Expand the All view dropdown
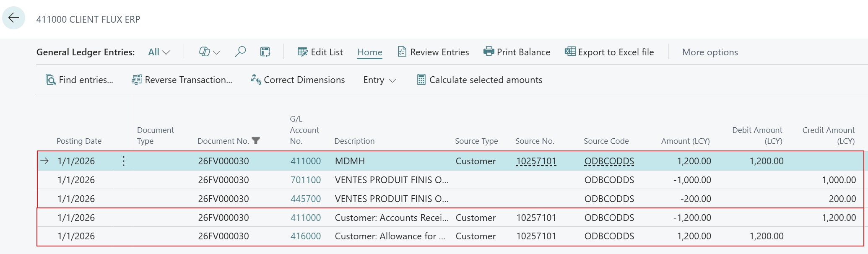868x254 pixels. point(159,52)
